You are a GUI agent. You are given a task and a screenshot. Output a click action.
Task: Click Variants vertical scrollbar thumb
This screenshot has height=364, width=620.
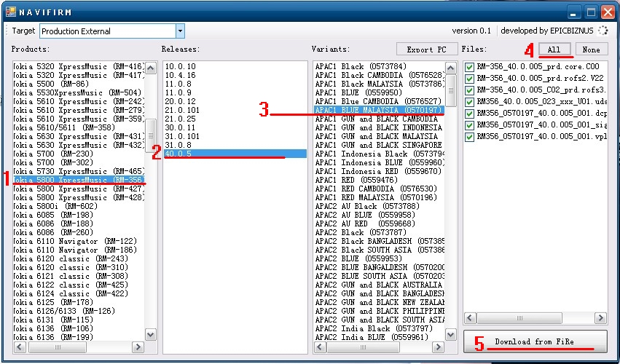(450, 90)
